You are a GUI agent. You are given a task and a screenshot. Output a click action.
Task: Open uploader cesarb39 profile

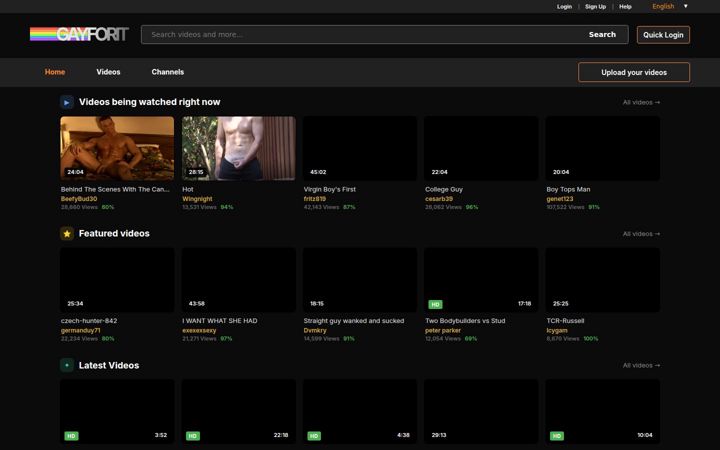439,199
